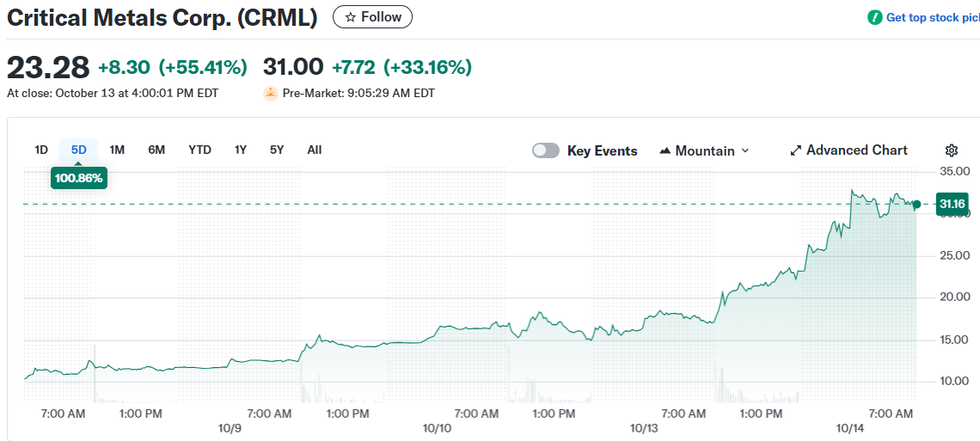The height and width of the screenshot is (441, 980).
Task: Switch chart to 6M range
Action: tap(156, 150)
